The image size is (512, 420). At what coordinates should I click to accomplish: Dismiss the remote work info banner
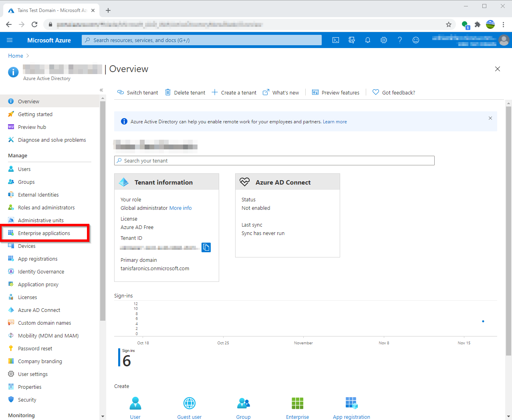490,118
